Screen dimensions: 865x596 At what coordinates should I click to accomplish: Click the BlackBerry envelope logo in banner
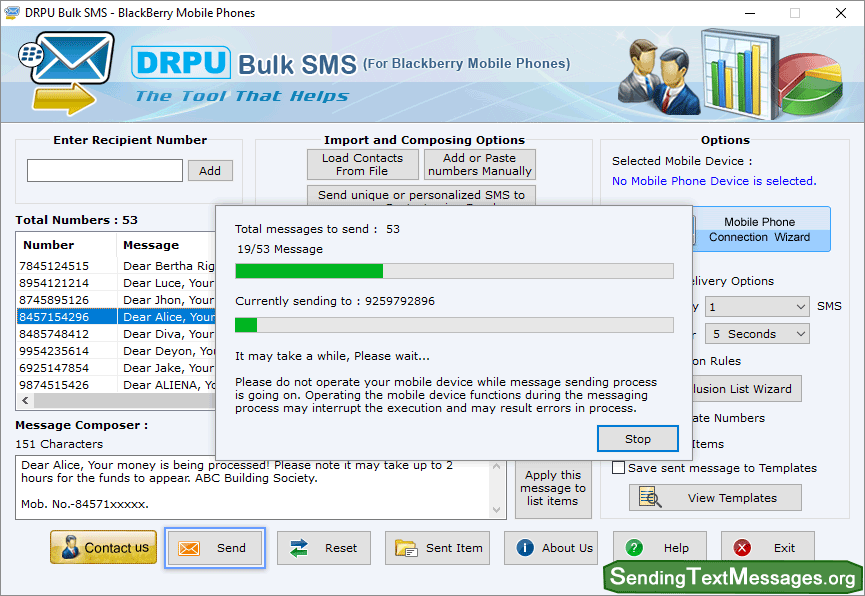click(67, 73)
